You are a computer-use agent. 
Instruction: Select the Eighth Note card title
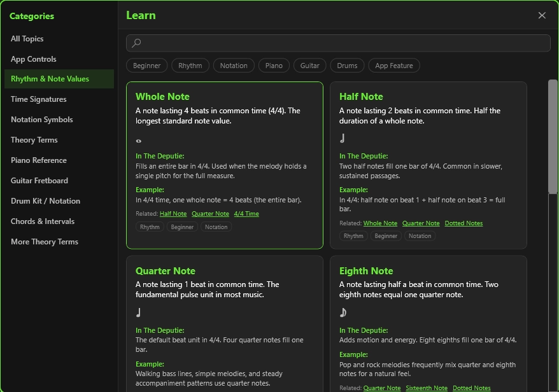coord(366,271)
